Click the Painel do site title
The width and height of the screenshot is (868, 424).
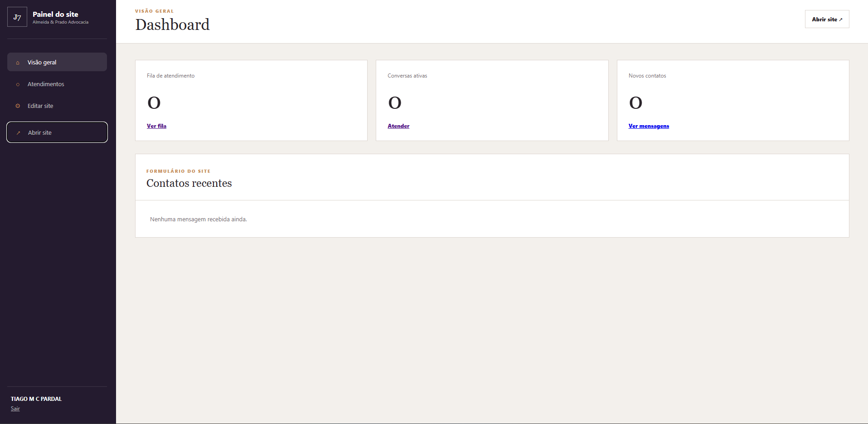pyautogui.click(x=55, y=15)
